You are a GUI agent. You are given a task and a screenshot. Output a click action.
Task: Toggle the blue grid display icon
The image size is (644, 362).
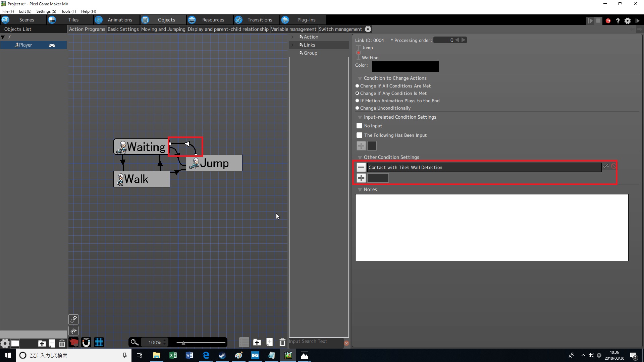coord(99,342)
